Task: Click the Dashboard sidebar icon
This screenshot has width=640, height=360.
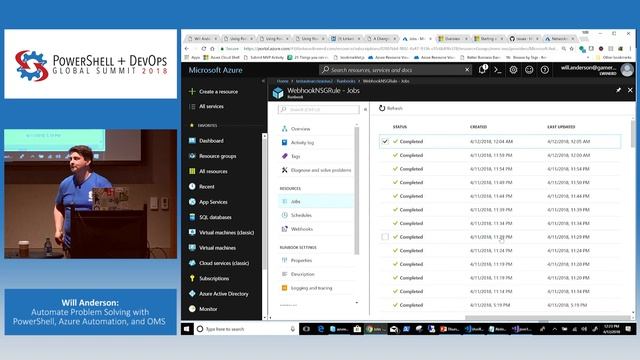Action: coord(192,140)
